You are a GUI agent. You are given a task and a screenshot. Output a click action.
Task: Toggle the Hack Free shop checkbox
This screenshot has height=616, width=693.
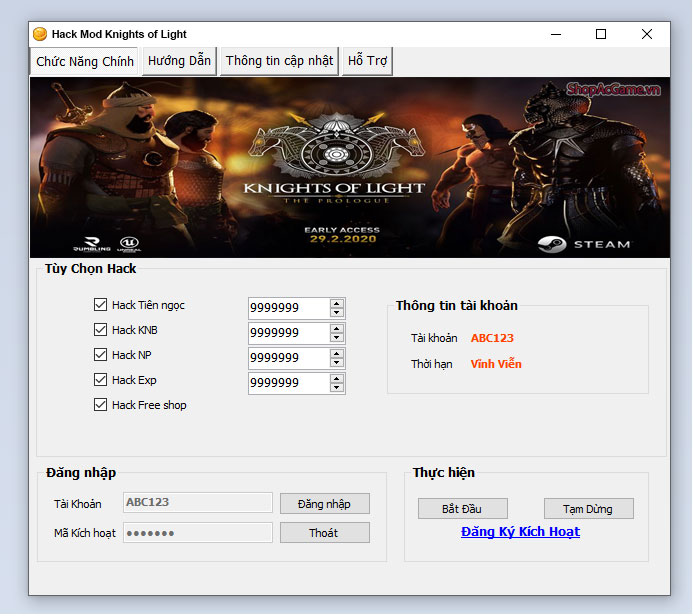[100, 405]
